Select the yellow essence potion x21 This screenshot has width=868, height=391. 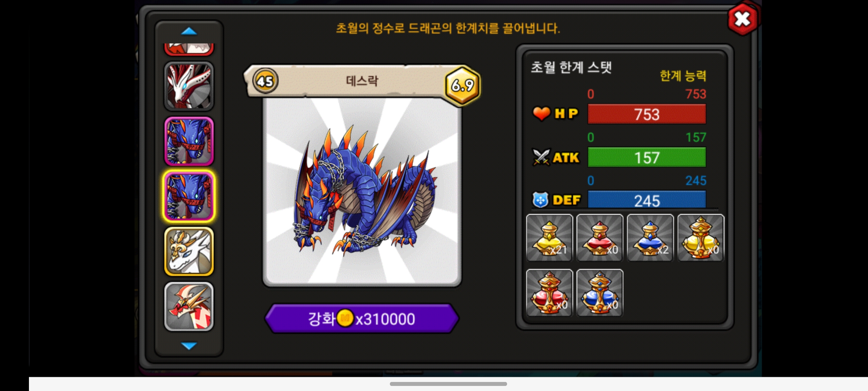[x=549, y=237]
